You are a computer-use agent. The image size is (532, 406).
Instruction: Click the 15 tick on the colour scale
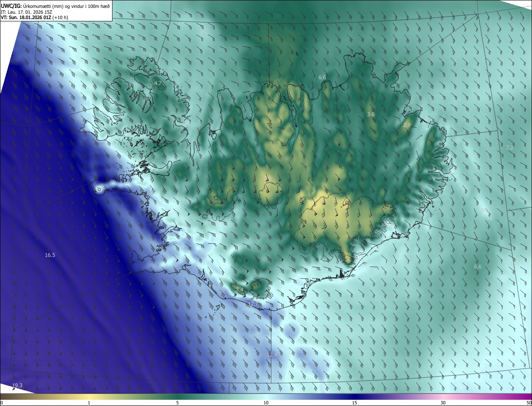(355, 403)
